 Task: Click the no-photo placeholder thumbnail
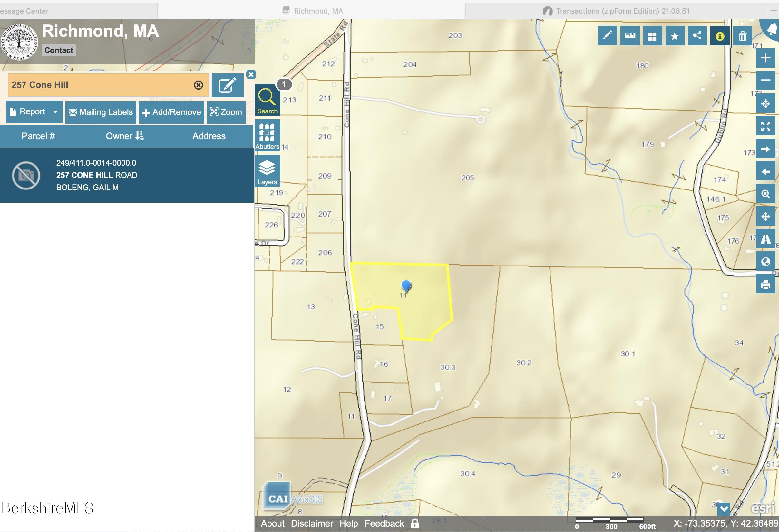pyautogui.click(x=26, y=175)
